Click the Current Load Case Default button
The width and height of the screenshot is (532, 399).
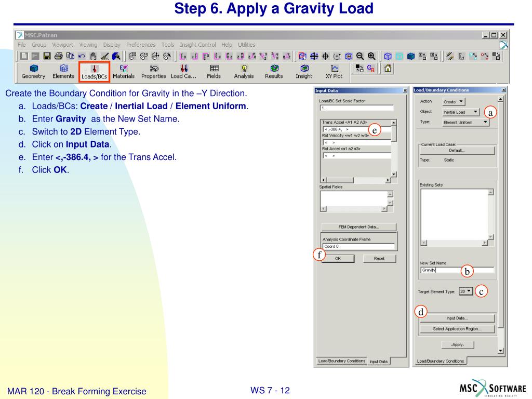click(457, 150)
